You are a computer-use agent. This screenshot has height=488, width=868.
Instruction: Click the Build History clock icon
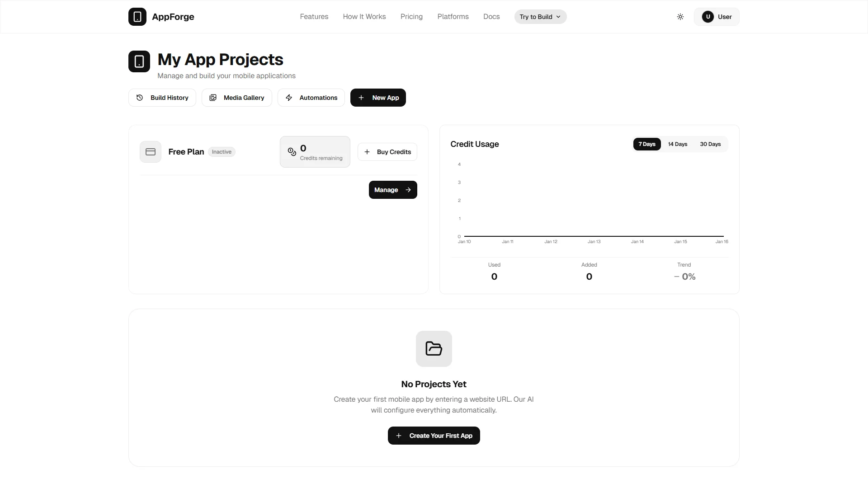point(140,98)
